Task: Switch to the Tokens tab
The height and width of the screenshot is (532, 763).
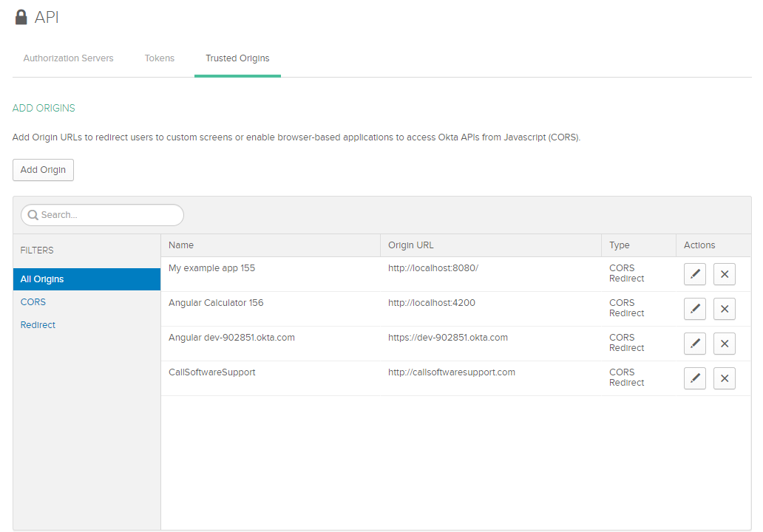Action: [159, 58]
